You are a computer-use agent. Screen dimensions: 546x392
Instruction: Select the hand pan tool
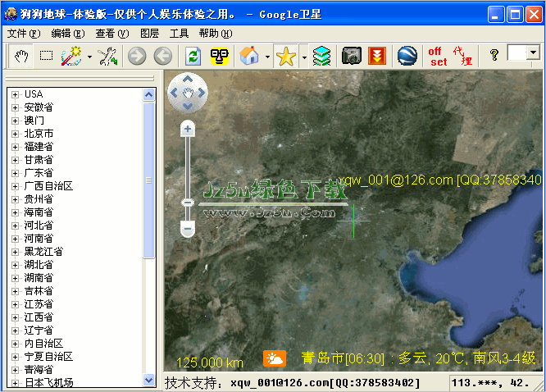click(20, 56)
